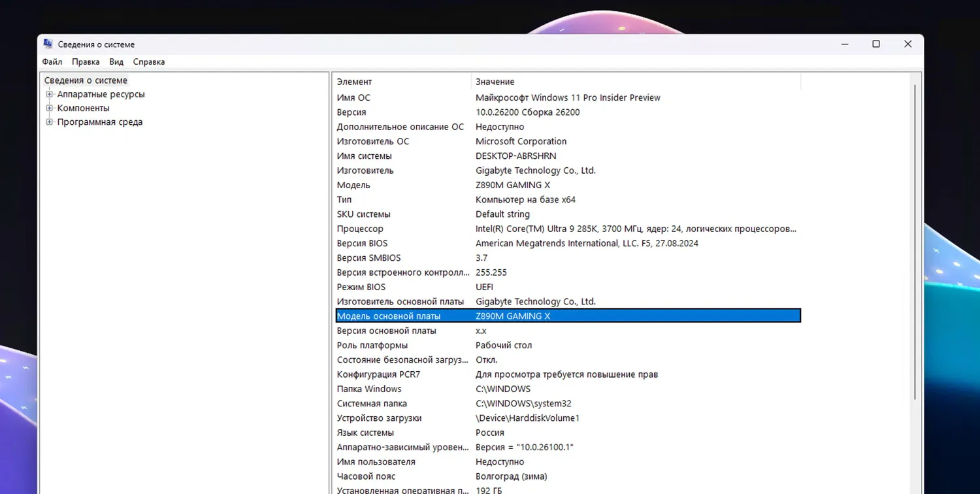The height and width of the screenshot is (494, 980).
Task: Expand the Компоненты node
Action: click(x=50, y=108)
